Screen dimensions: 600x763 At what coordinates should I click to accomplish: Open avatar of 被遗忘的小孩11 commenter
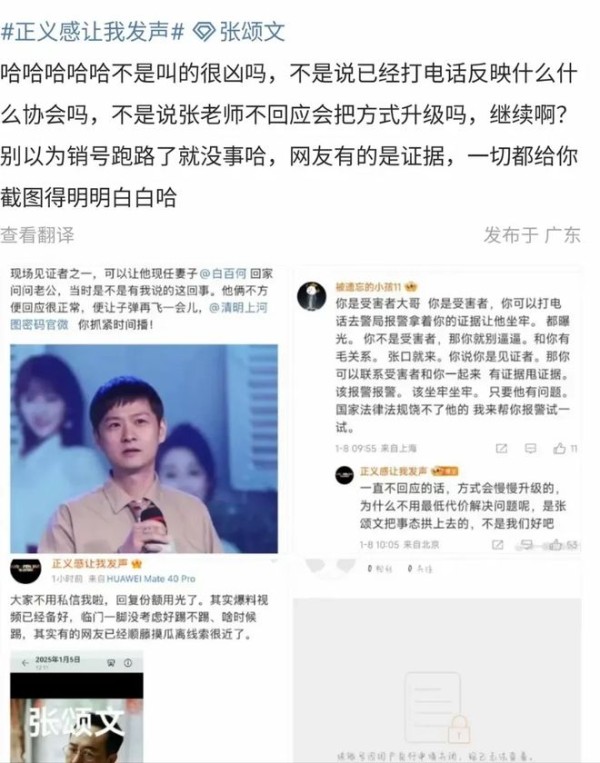pyautogui.click(x=311, y=295)
